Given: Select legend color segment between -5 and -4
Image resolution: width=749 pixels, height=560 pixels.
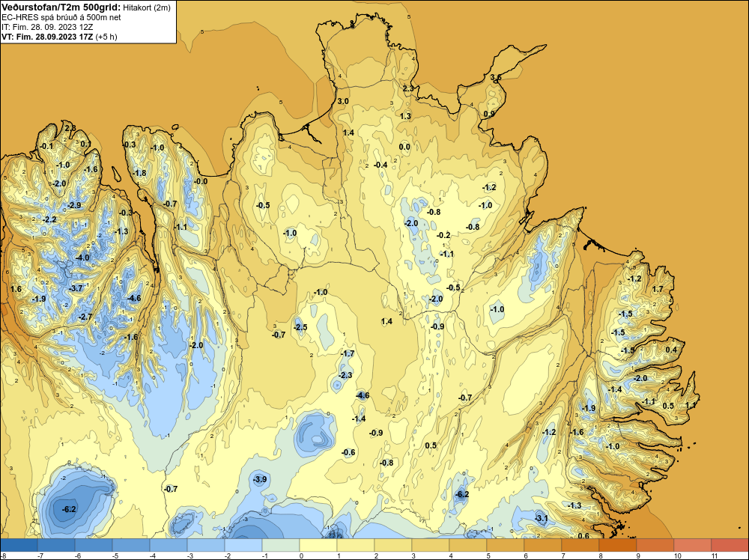Looking at the screenshot, I should (131, 545).
